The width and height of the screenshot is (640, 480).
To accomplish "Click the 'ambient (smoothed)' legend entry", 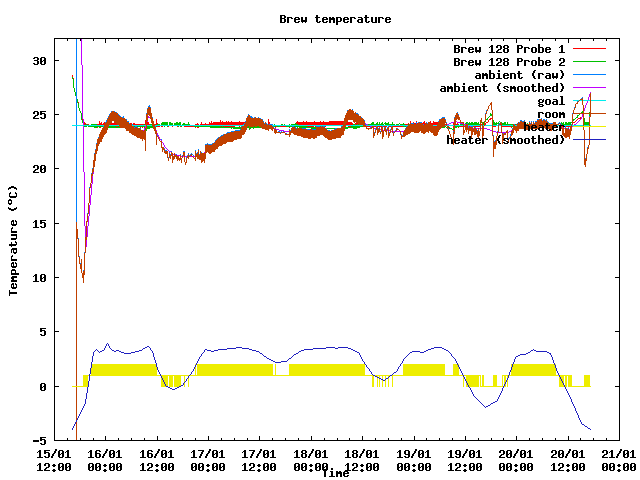I will coord(502,88).
